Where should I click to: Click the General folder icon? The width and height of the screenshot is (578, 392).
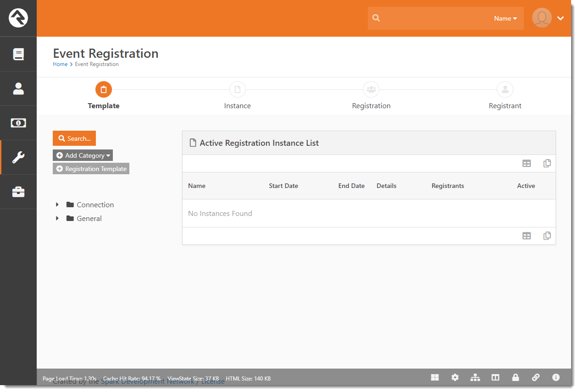point(70,218)
